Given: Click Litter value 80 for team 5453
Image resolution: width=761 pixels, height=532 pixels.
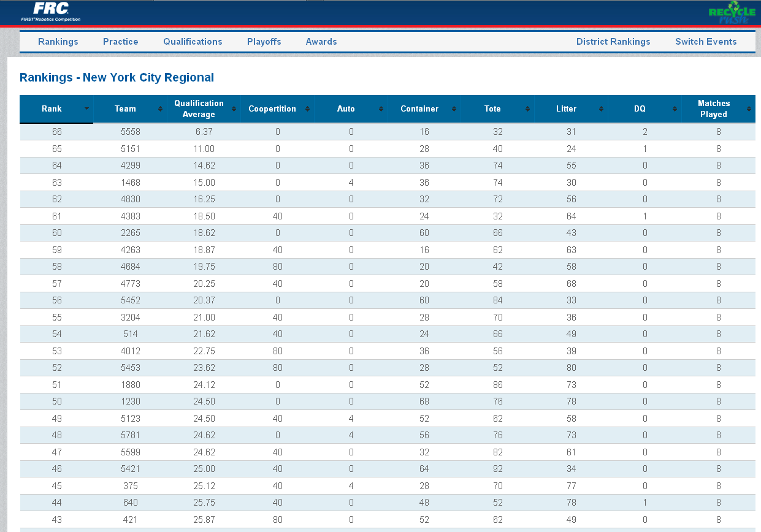Looking at the screenshot, I should pos(572,368).
